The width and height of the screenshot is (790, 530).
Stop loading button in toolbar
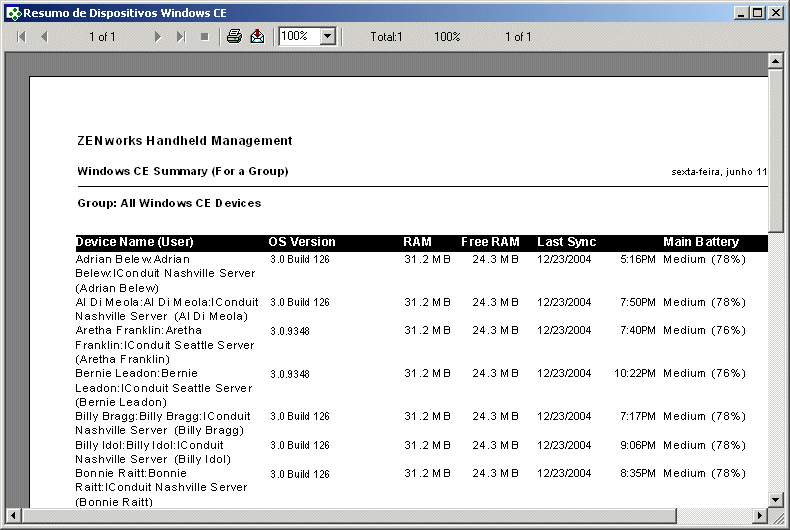(205, 37)
